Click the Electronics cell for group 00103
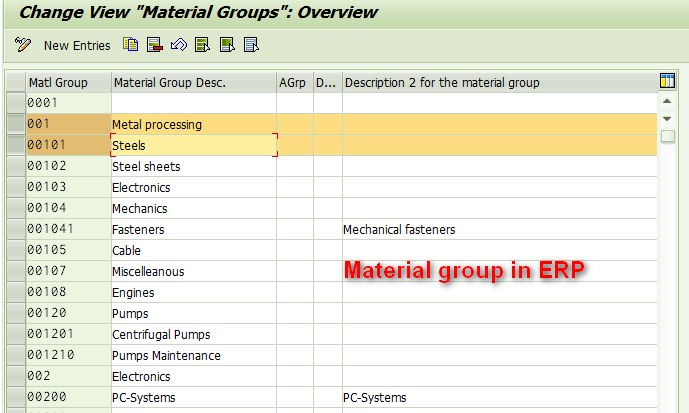Screen dimensions: 689x413 (194, 188)
